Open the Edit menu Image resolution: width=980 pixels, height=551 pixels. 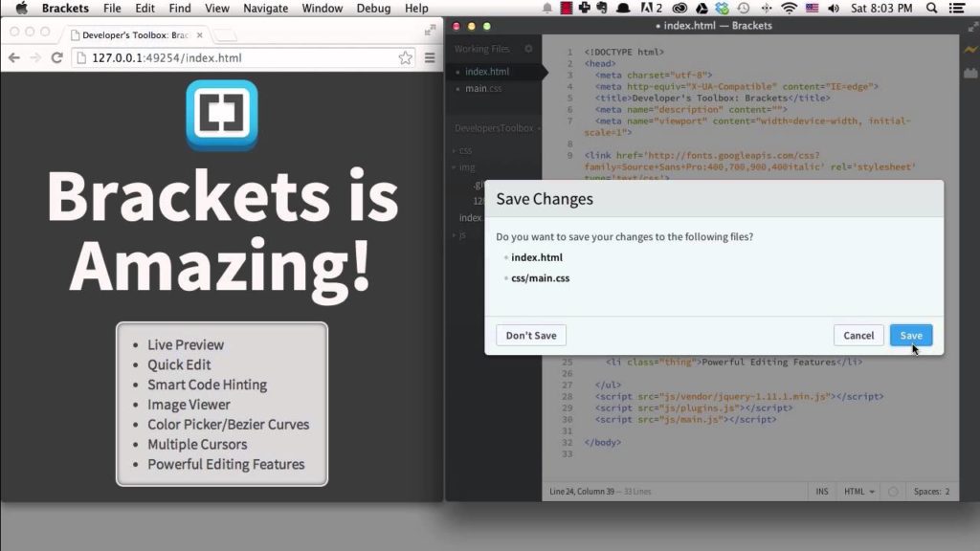[145, 8]
